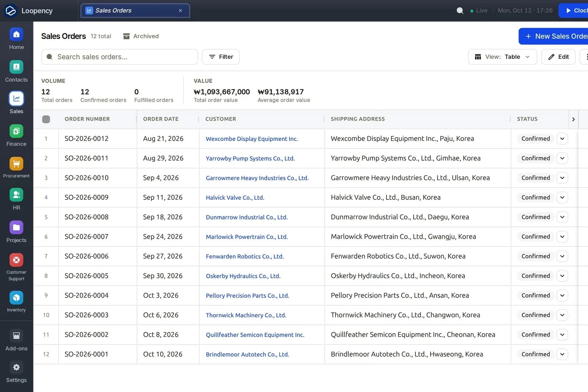588x392 pixels.
Task: Click the Loopency logo icon
Action: click(x=11, y=11)
